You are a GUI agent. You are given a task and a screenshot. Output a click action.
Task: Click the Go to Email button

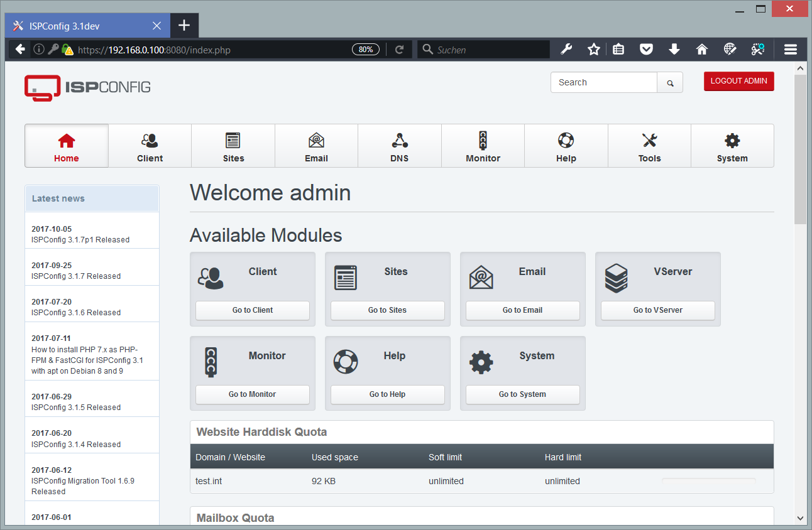pos(523,310)
